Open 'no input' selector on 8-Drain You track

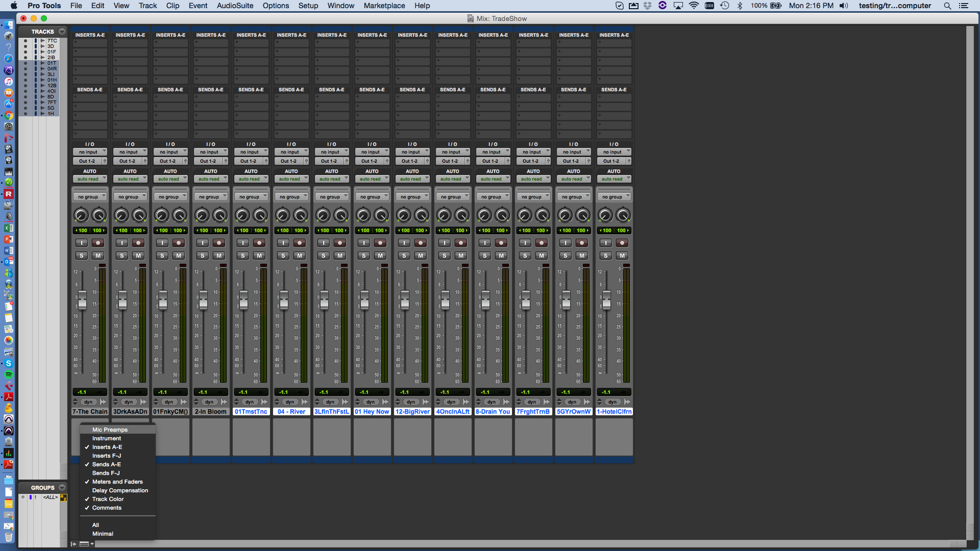493,152
